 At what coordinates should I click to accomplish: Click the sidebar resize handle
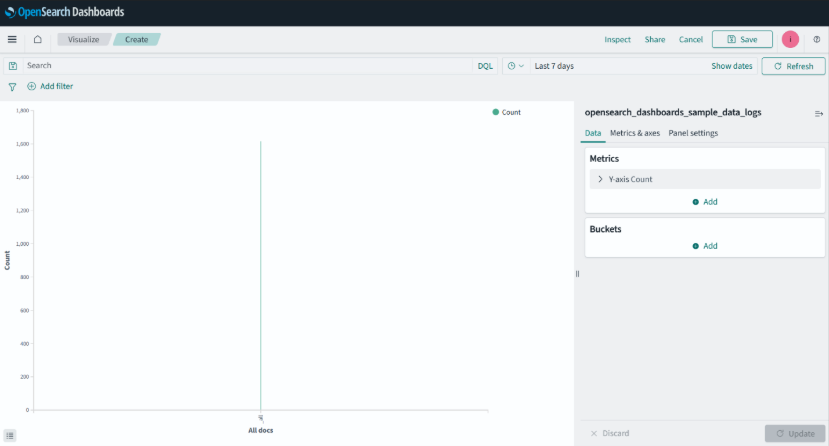[x=577, y=274]
